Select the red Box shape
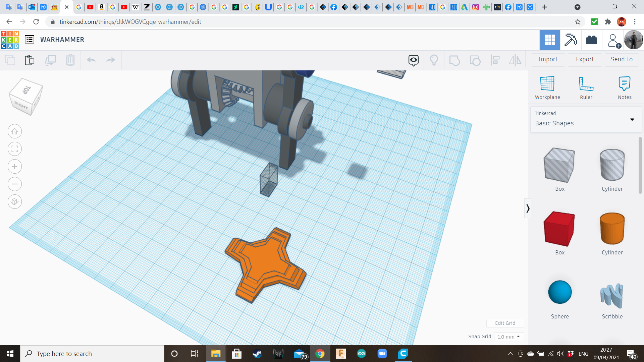Screen dimensions: 644x362 pos(559,229)
